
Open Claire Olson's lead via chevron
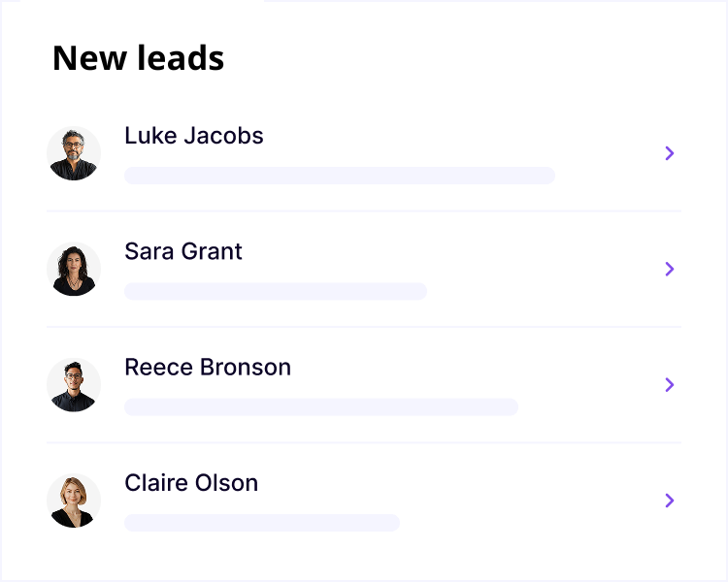pyautogui.click(x=670, y=501)
